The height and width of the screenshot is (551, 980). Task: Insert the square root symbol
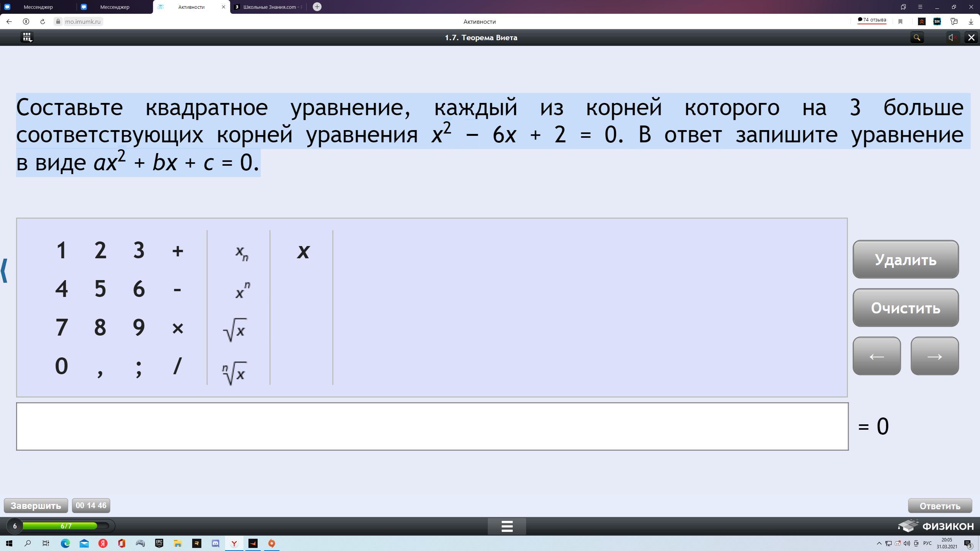click(x=235, y=330)
